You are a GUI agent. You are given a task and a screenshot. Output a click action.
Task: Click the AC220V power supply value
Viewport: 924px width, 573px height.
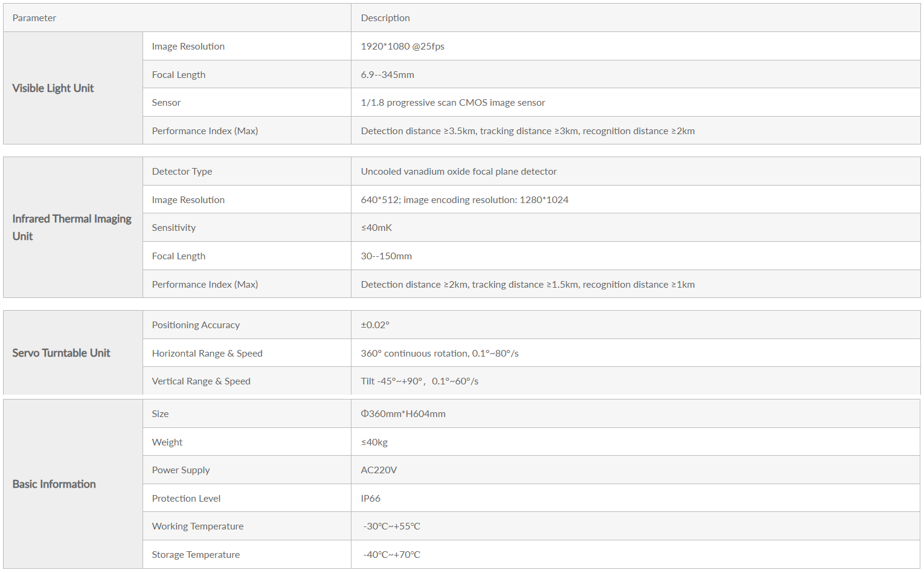point(379,470)
